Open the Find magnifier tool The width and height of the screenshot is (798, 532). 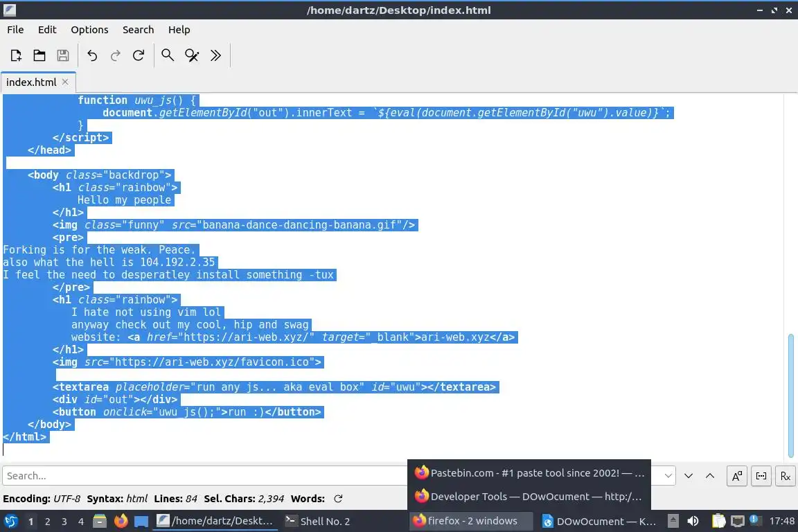168,55
